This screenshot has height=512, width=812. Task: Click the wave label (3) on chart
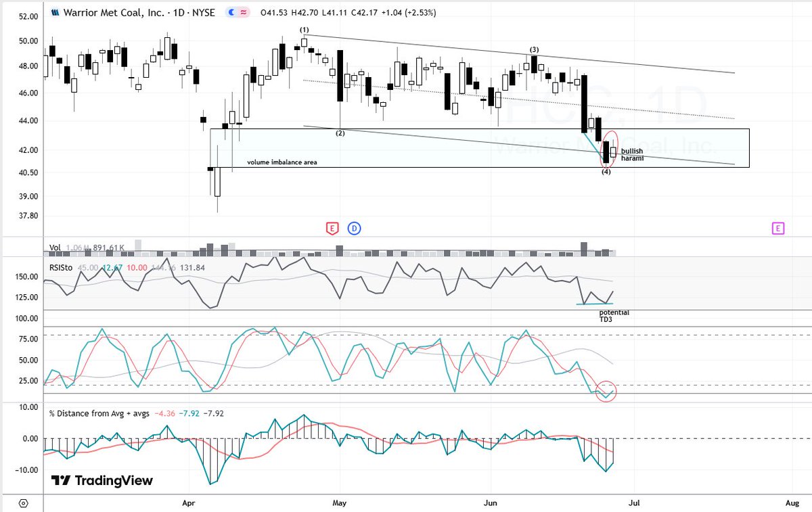tap(535, 49)
